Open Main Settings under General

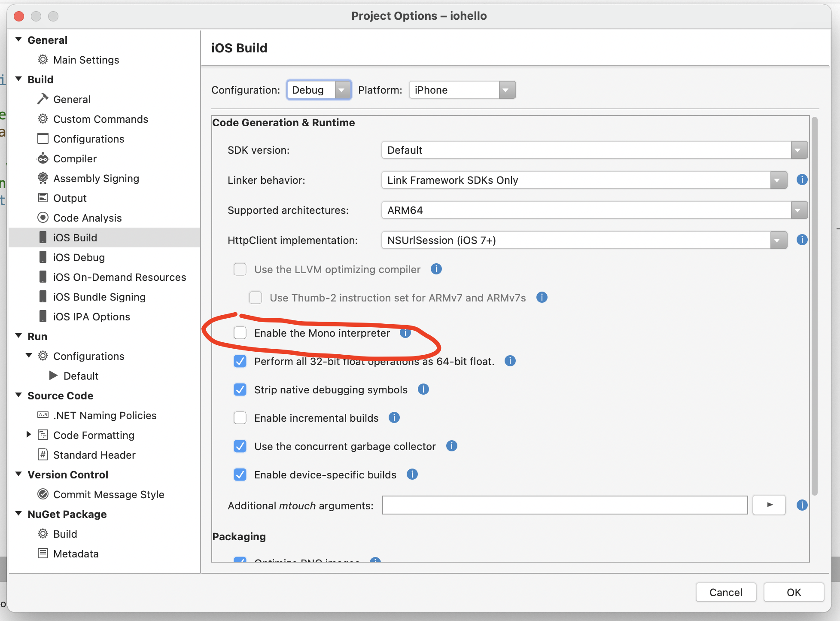(86, 60)
